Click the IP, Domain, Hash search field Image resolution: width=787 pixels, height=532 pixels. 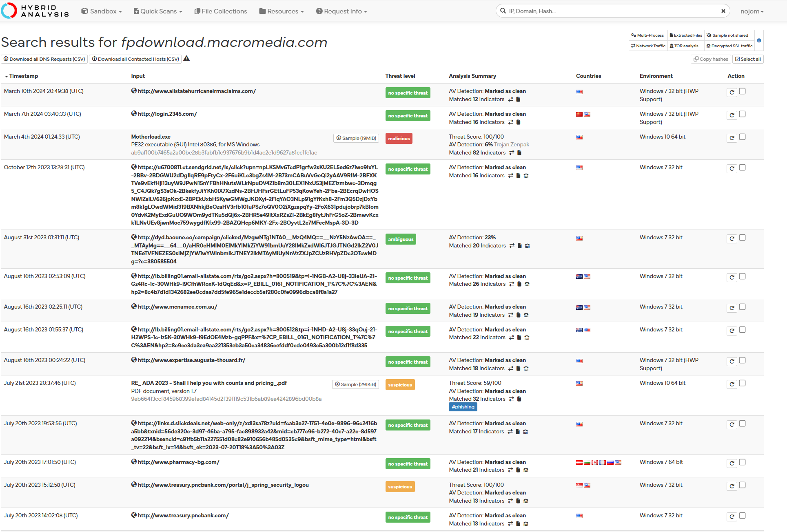tap(613, 11)
